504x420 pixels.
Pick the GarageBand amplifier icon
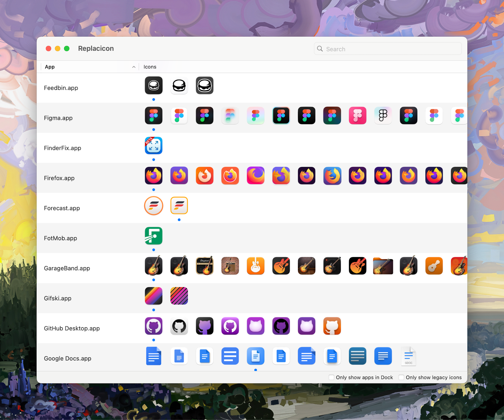(x=205, y=266)
